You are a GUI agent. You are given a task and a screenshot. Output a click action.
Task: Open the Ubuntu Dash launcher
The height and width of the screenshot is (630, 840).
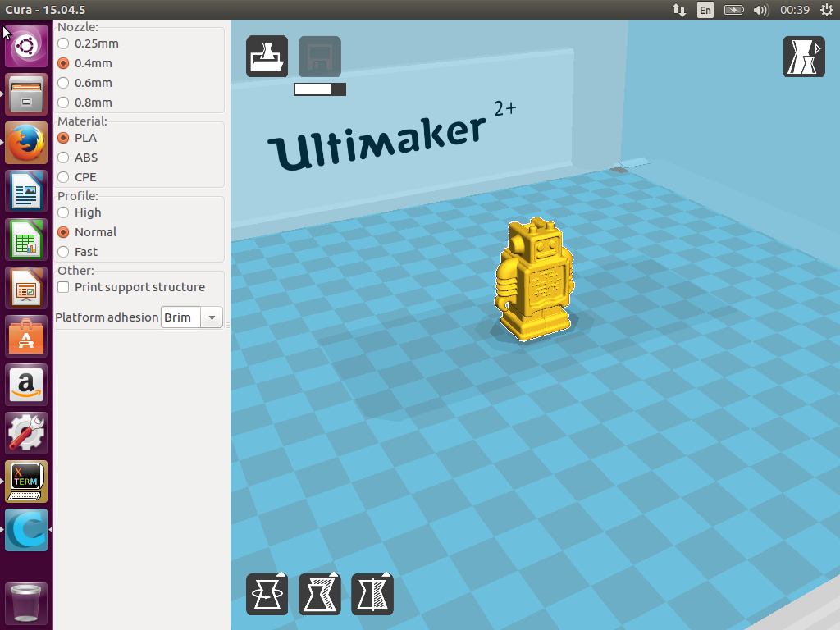(26, 46)
